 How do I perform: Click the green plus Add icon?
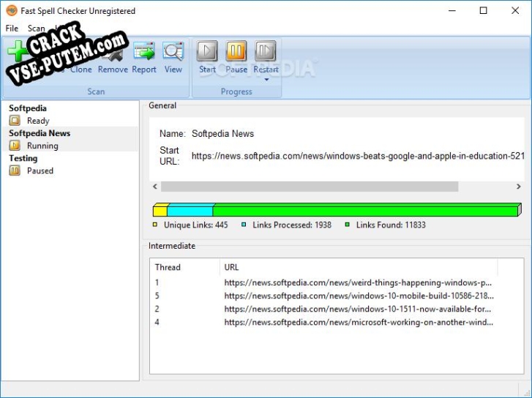click(x=18, y=51)
